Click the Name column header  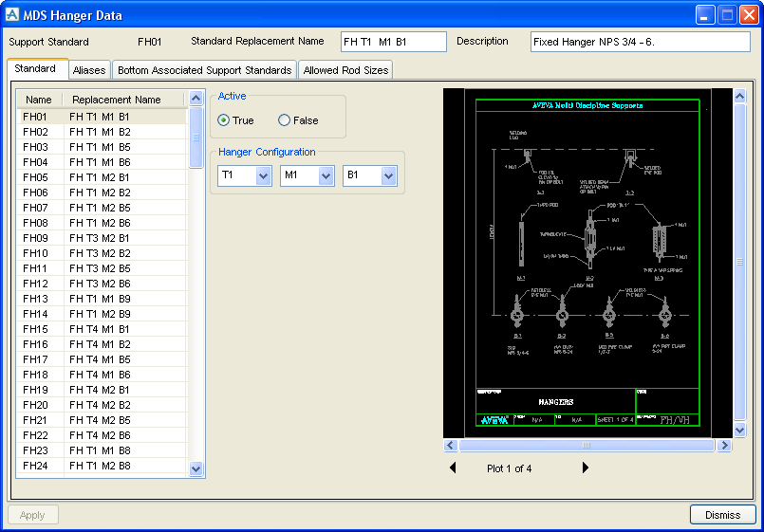39,100
